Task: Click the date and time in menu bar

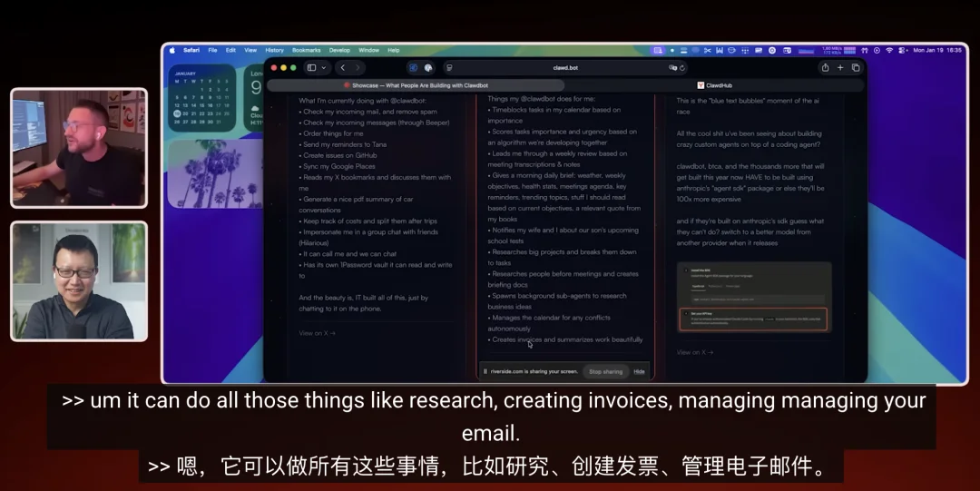Action: pyautogui.click(x=937, y=50)
